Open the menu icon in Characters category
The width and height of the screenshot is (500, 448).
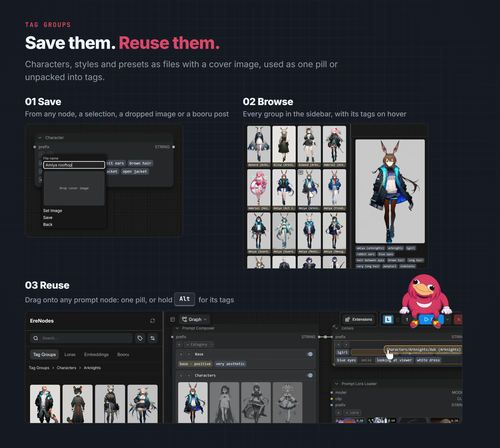click(181, 375)
